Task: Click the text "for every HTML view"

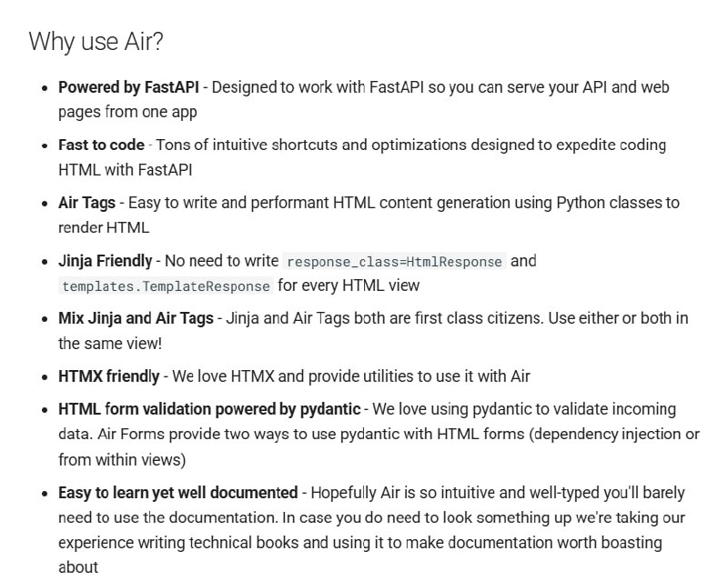Action: pyautogui.click(x=349, y=285)
